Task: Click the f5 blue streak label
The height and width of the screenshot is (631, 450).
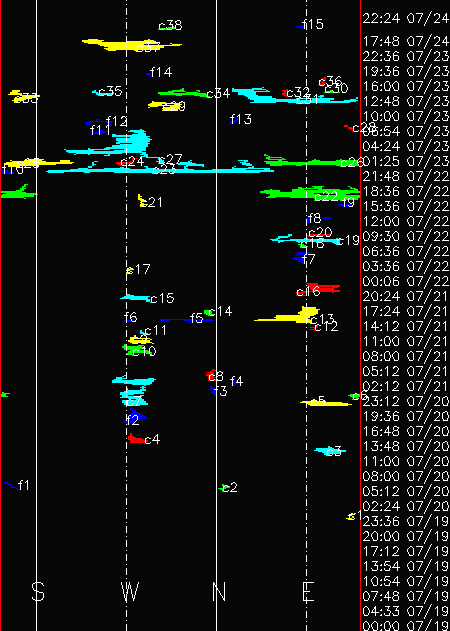Action: 196,318
